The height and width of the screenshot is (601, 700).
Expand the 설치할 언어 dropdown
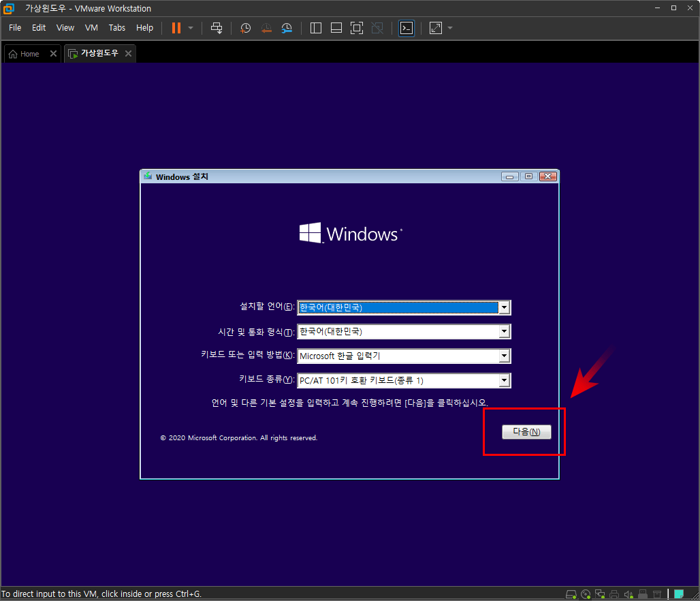point(504,307)
